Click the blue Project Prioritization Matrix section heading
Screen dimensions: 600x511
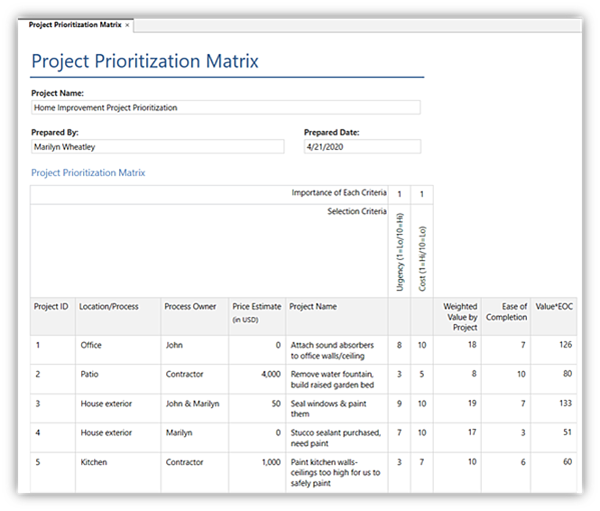pos(88,173)
